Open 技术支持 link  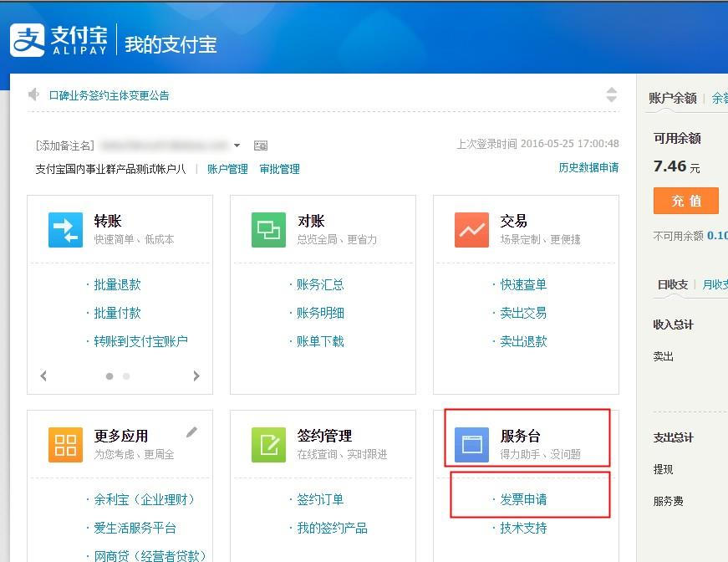tap(523, 528)
